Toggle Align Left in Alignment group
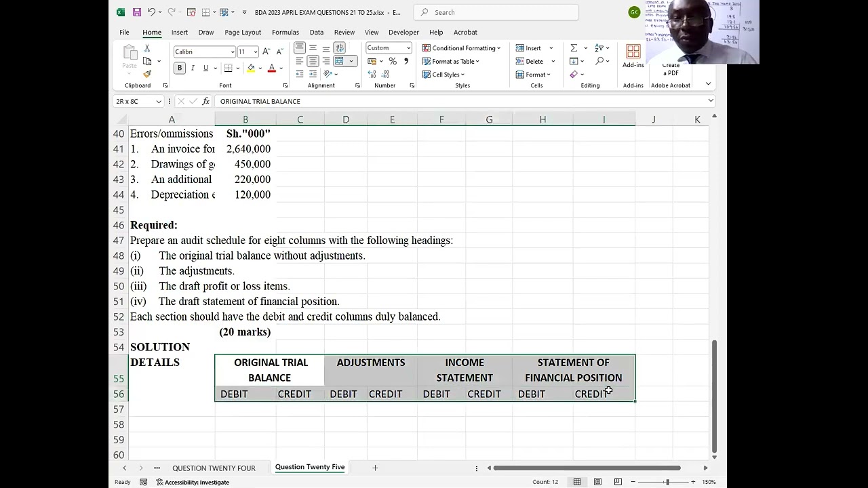Screen dimensions: 868x488 [x=300, y=61]
